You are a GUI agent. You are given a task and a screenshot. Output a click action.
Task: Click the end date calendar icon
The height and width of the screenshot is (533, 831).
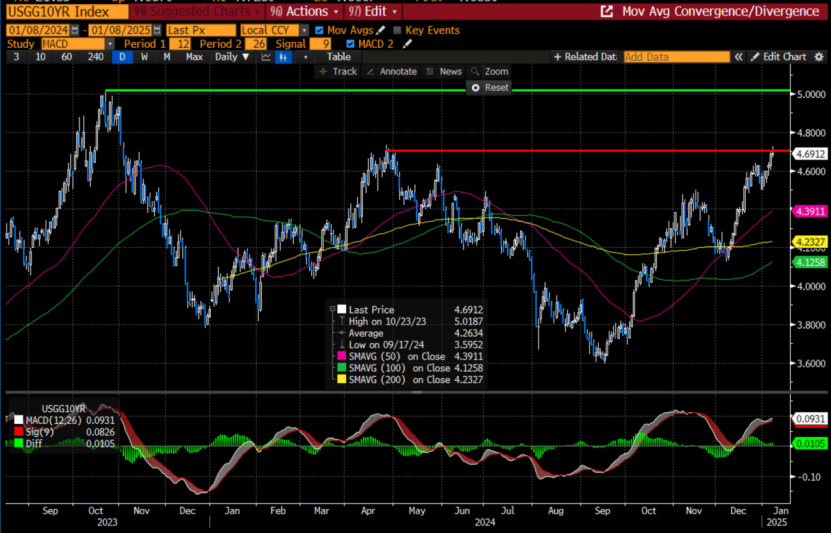click(x=156, y=30)
